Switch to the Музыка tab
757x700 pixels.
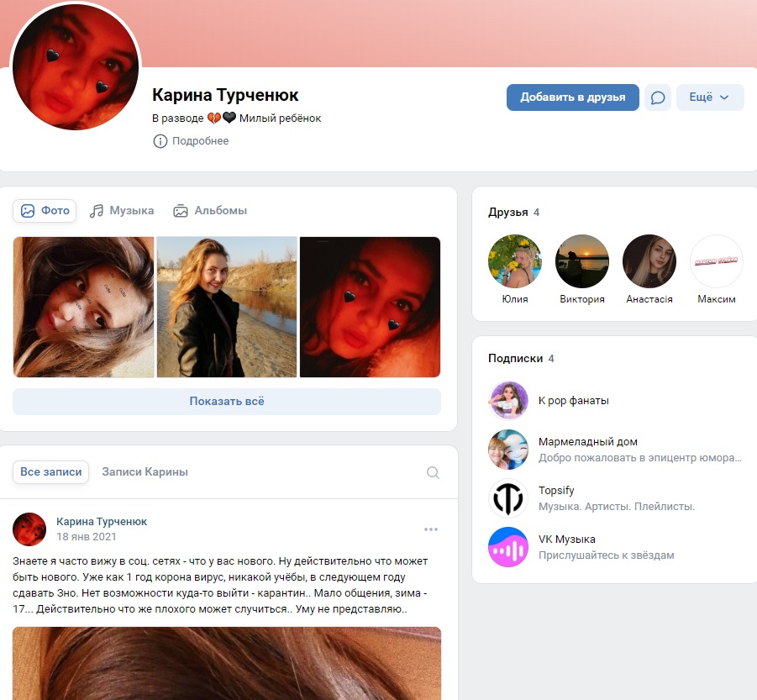click(122, 211)
